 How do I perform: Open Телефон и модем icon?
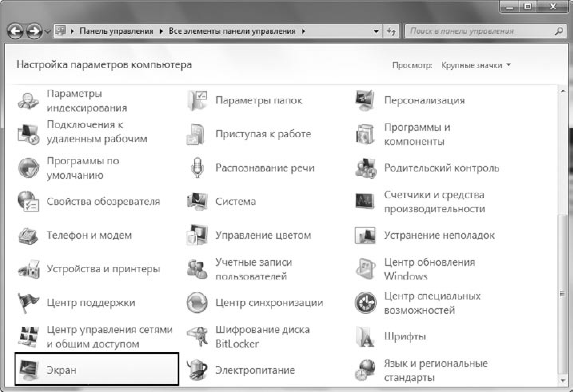click(x=29, y=235)
